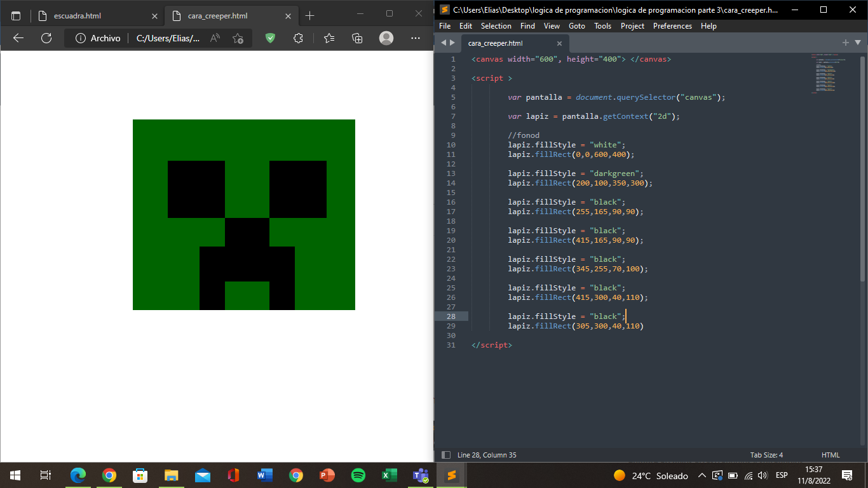The width and height of the screenshot is (868, 488).
Task: Activate Read aloud icon in address bar
Action: point(215,38)
